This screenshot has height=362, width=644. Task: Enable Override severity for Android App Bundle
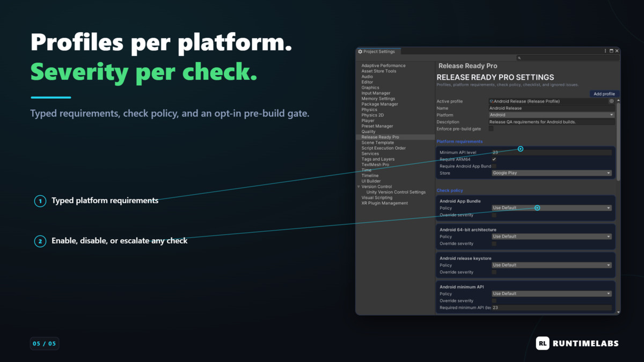494,215
